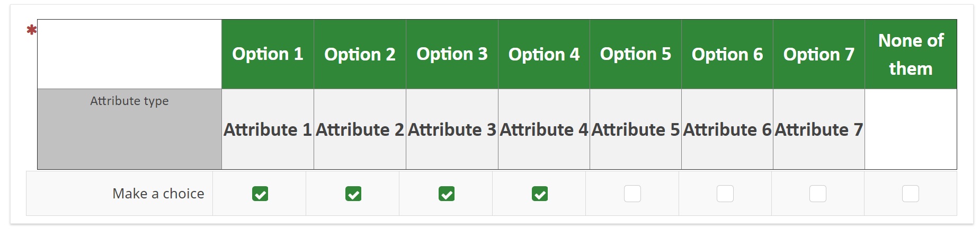Click the Attribute 2 cell
This screenshot has height=235, width=980.
coord(360,129)
